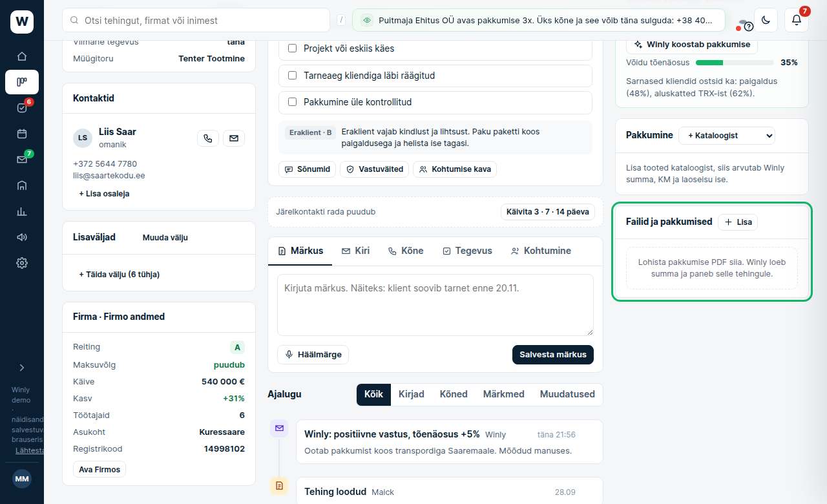
Task: Click 'Winly koostab pakkumise'
Action: click(692, 45)
